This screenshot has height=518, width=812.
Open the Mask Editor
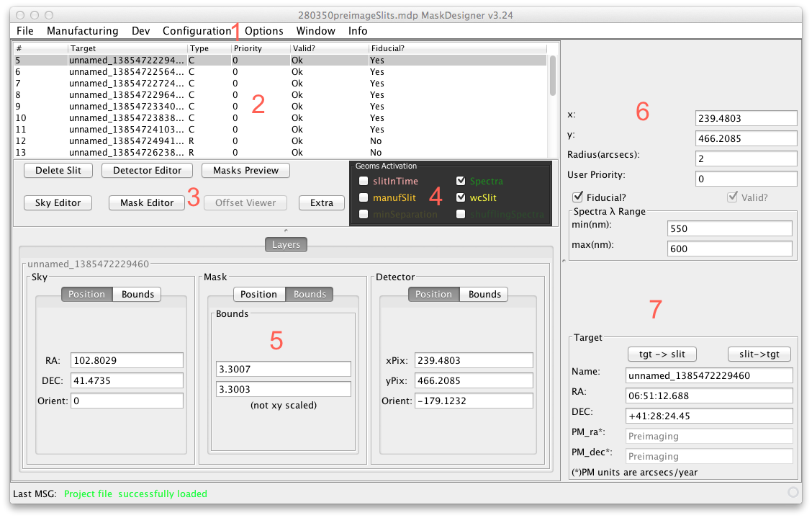(147, 202)
